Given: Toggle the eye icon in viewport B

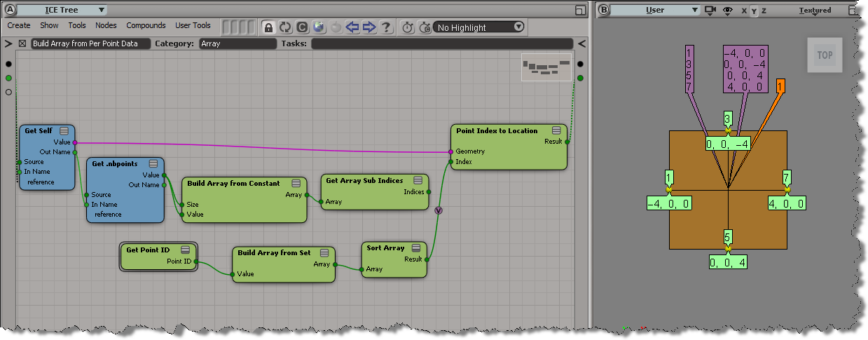Looking at the screenshot, I should click(x=728, y=11).
